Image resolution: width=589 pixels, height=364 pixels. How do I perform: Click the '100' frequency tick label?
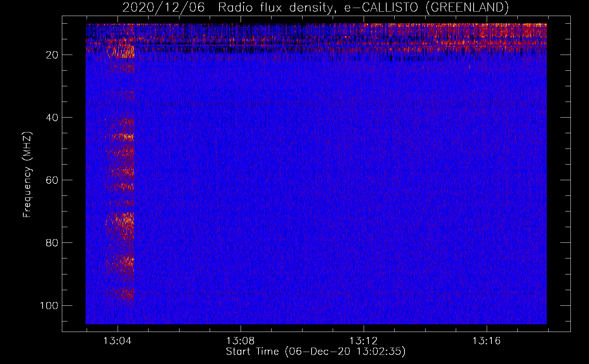click(x=49, y=305)
